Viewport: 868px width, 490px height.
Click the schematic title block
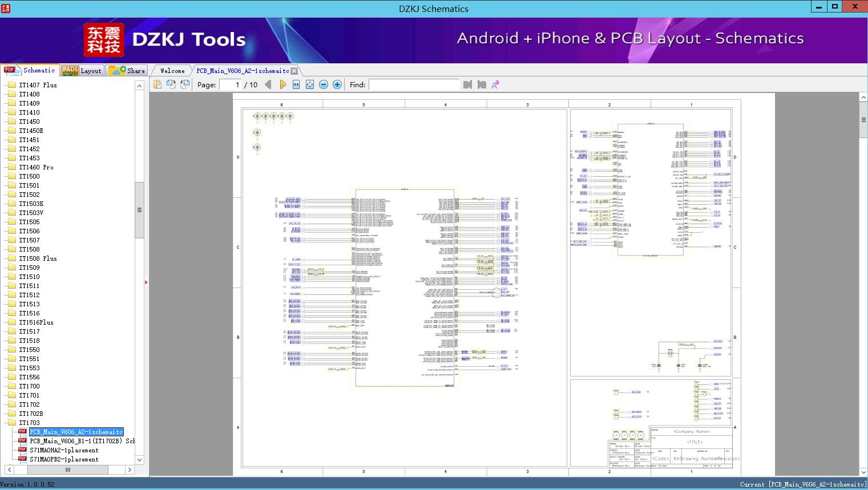pos(671,447)
